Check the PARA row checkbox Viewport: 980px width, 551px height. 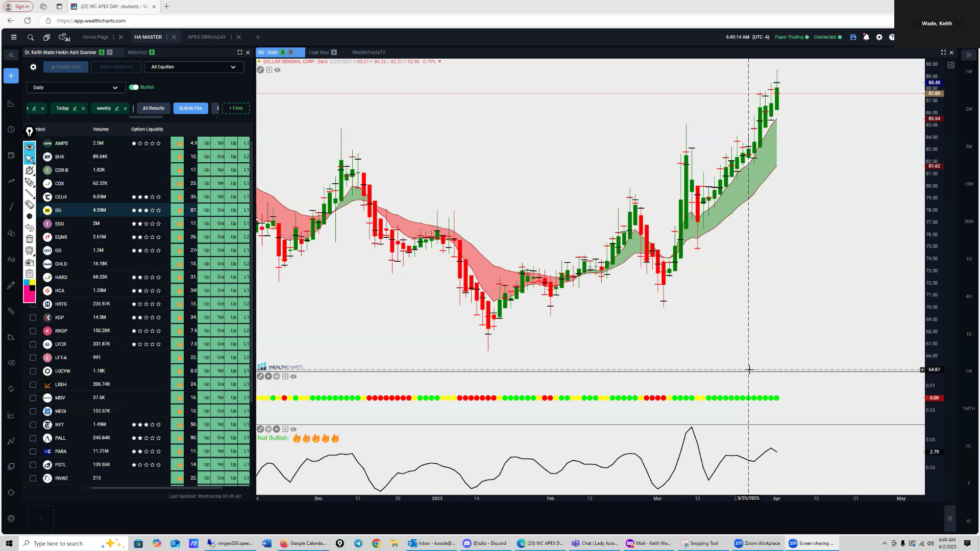[33, 452]
